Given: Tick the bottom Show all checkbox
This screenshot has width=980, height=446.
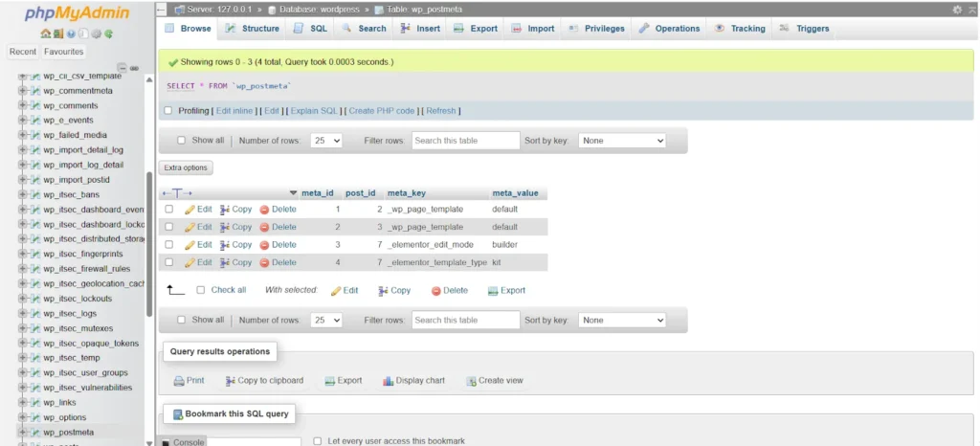Looking at the screenshot, I should point(181,320).
